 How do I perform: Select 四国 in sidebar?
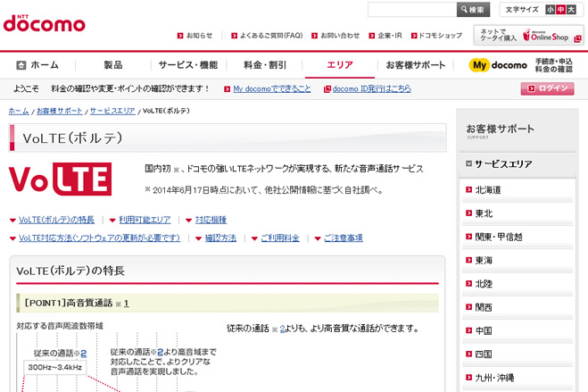point(484,354)
